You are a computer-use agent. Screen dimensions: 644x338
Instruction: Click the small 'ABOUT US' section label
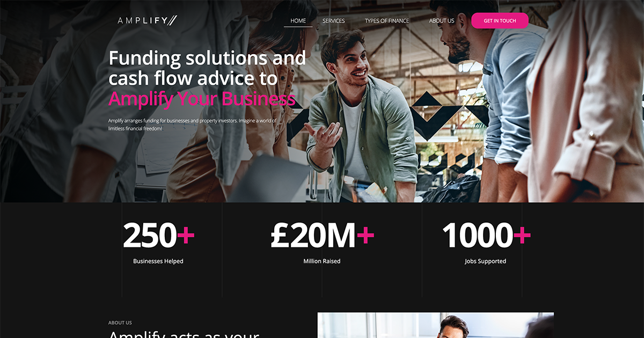120,323
